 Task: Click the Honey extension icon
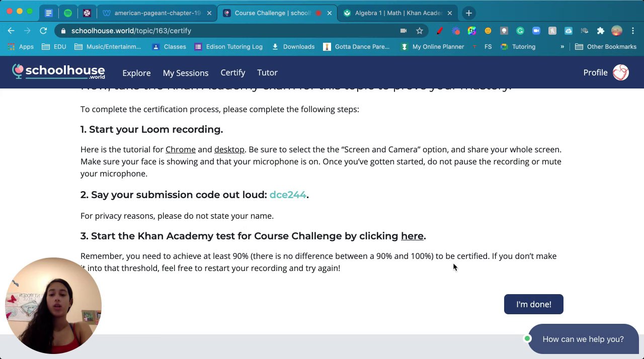(x=552, y=31)
